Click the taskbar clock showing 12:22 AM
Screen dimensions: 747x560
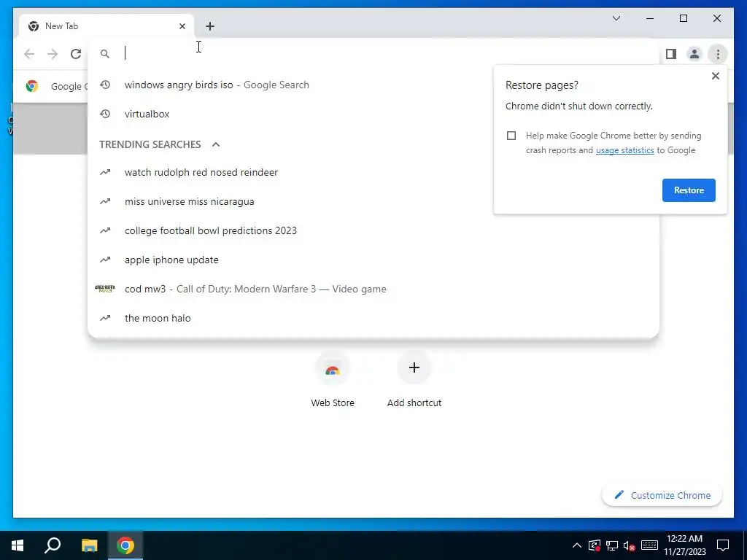[x=684, y=545]
